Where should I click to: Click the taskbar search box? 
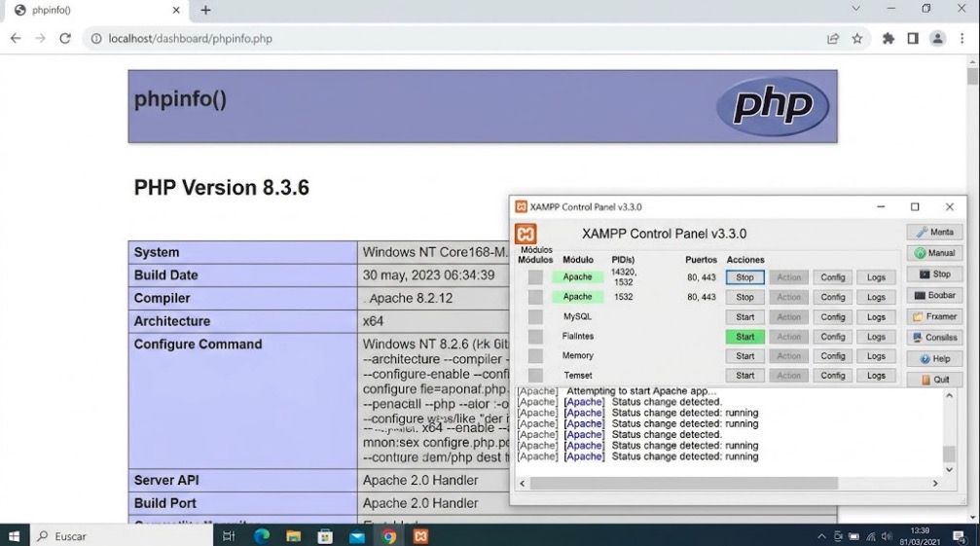click(x=122, y=536)
